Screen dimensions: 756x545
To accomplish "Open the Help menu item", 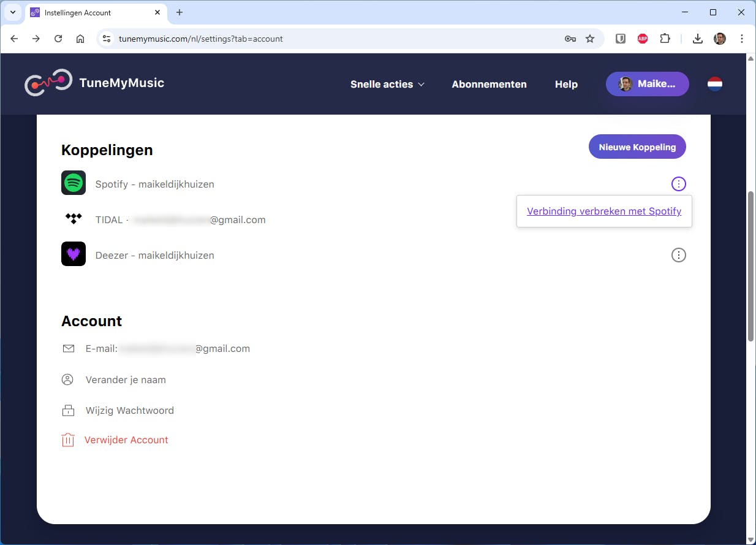I will [566, 84].
